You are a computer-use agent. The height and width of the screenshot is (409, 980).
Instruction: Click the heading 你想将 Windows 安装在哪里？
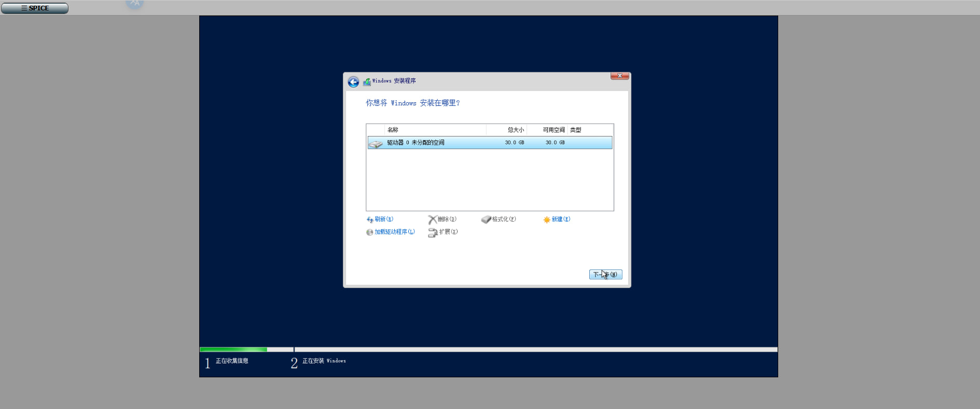click(412, 103)
